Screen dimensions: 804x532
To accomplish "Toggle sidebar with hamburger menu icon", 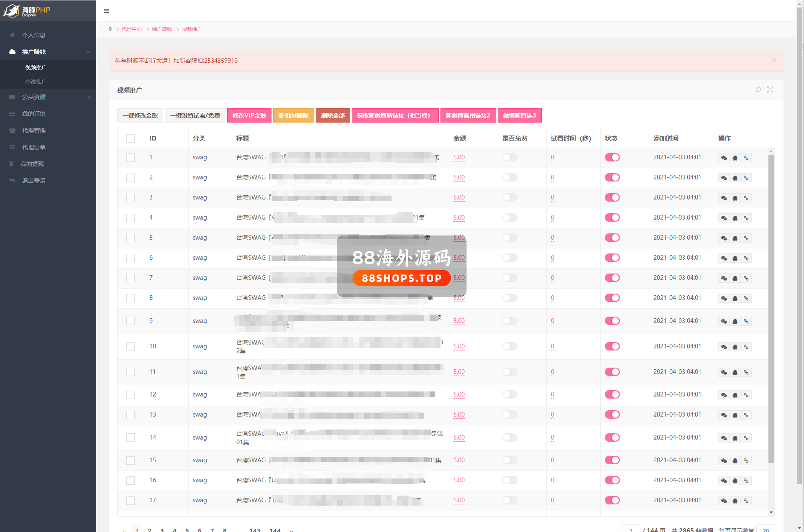I will (107, 11).
